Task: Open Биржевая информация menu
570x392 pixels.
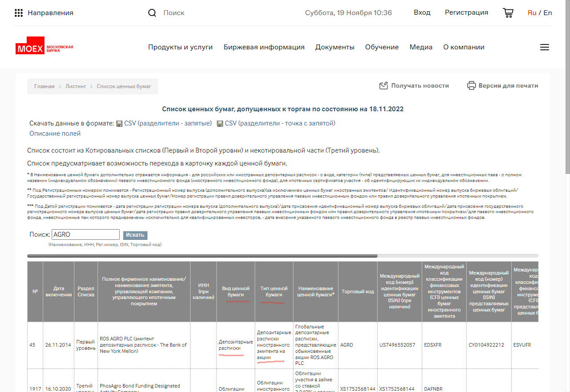Action: pyautogui.click(x=264, y=47)
